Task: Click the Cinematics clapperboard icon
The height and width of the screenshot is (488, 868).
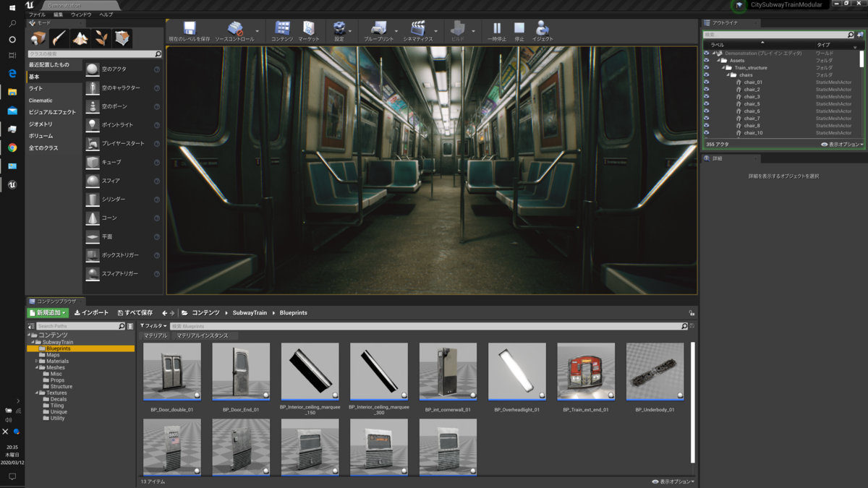Action: click(x=417, y=28)
